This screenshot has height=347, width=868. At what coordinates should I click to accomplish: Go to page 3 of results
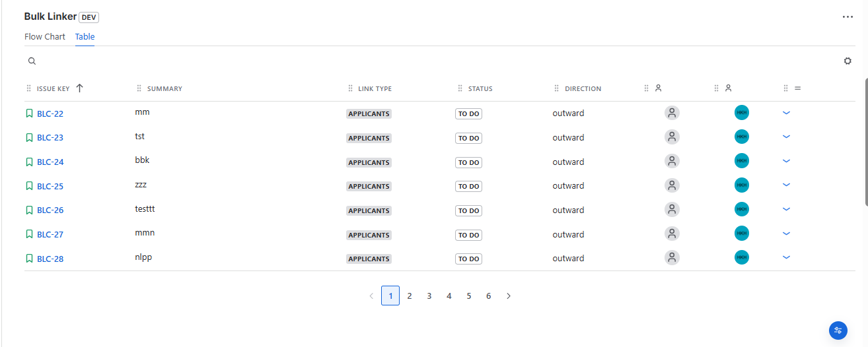tap(429, 296)
